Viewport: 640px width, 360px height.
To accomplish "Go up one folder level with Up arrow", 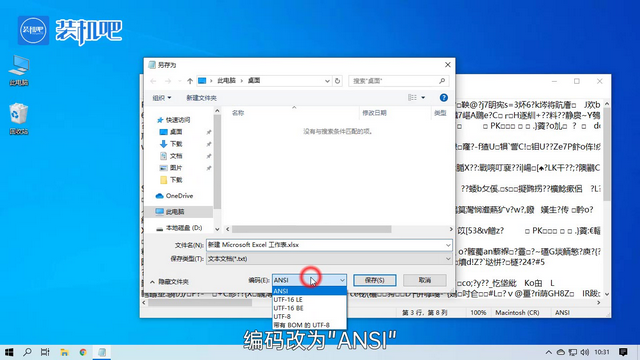I will 190,81.
